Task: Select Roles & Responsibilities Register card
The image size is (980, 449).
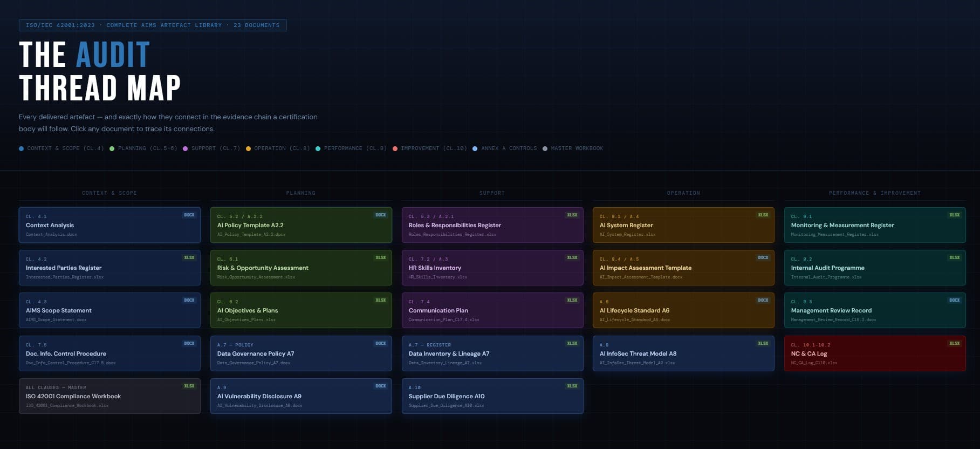Action: coord(492,225)
